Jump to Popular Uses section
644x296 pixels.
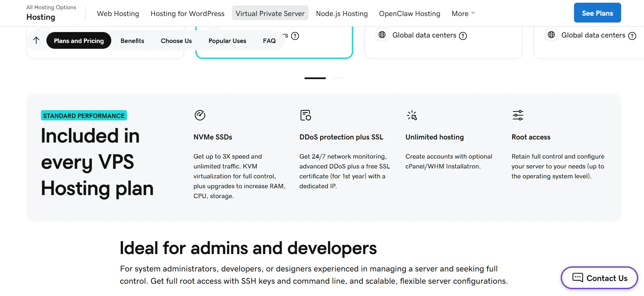point(227,41)
